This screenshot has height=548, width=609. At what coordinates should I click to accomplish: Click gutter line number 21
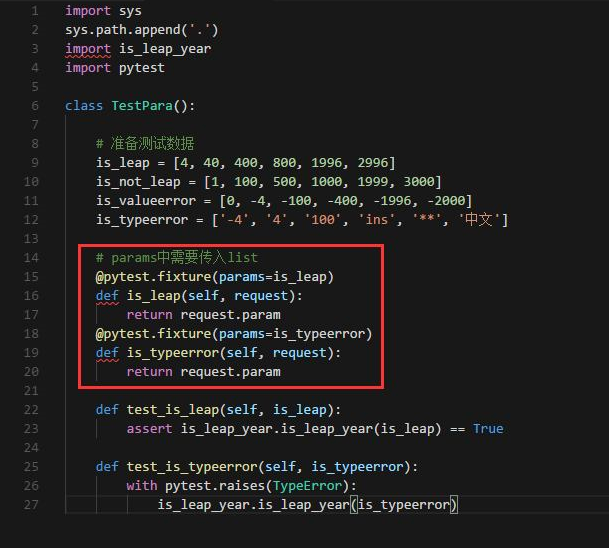31,391
